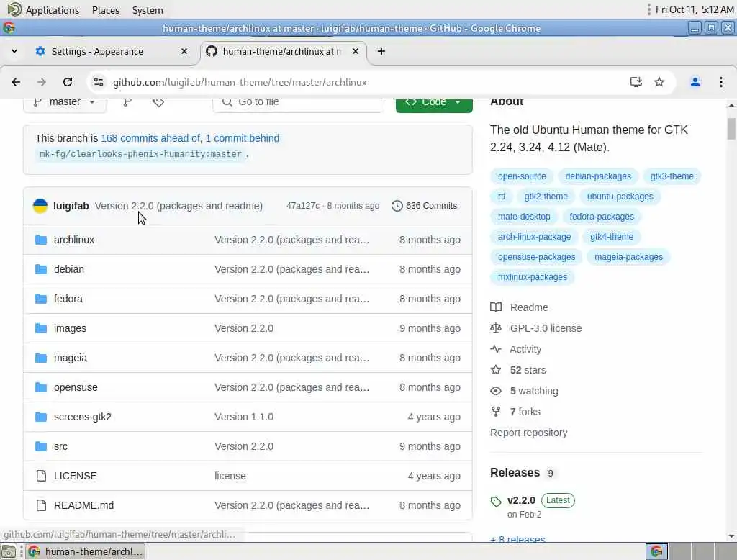Image resolution: width=737 pixels, height=560 pixels.
Task: Click Report repository
Action: 528,433
